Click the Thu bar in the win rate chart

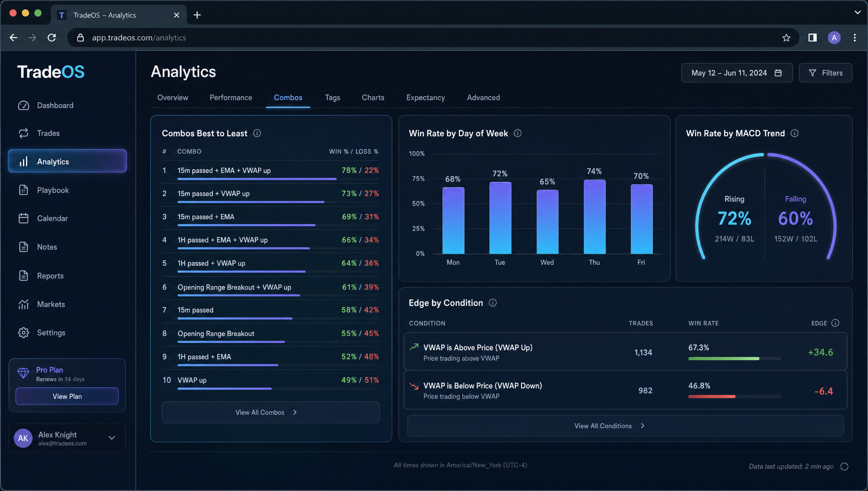tap(594, 217)
